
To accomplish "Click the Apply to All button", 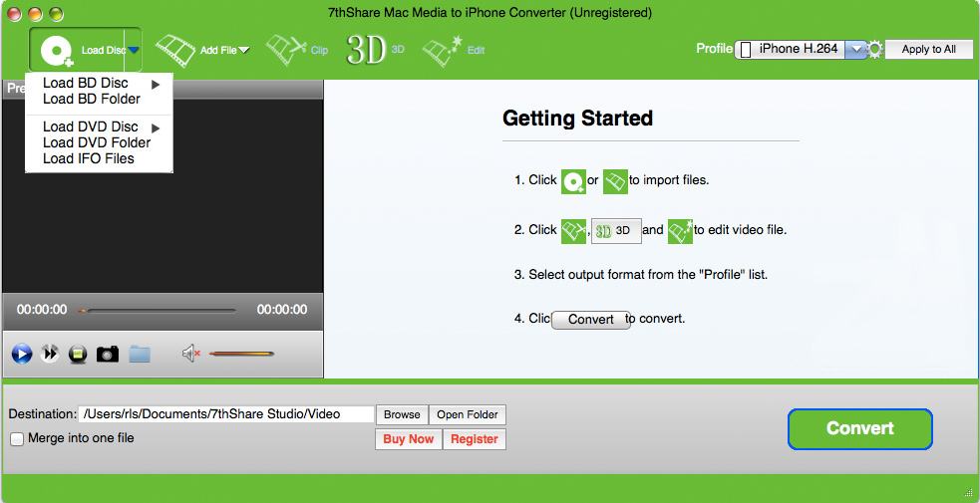I will tap(929, 49).
